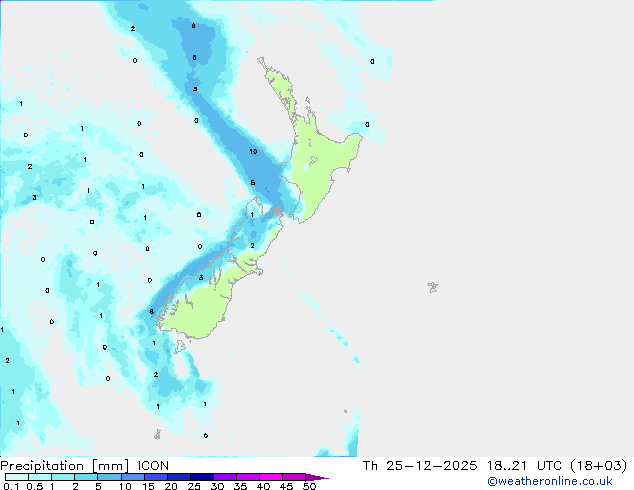Viewport: 634px width, 490px height.
Task: Click the legend label '0.1'
Action: (11, 486)
